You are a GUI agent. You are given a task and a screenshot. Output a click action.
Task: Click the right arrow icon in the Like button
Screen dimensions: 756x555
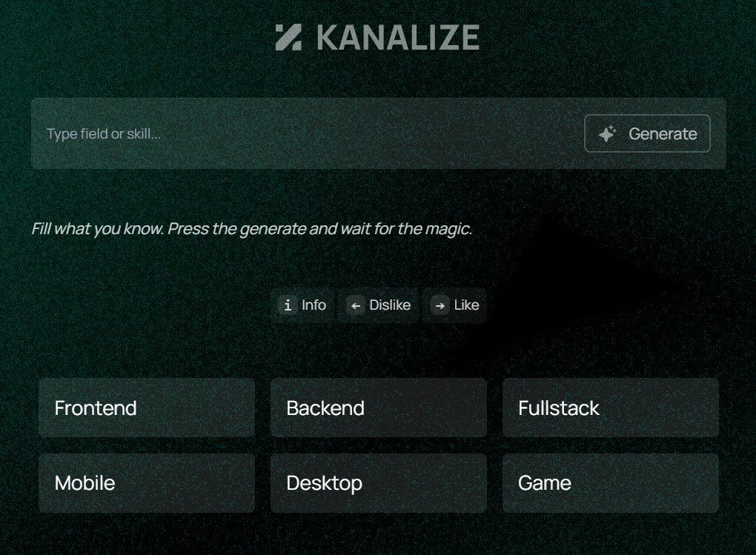click(439, 305)
